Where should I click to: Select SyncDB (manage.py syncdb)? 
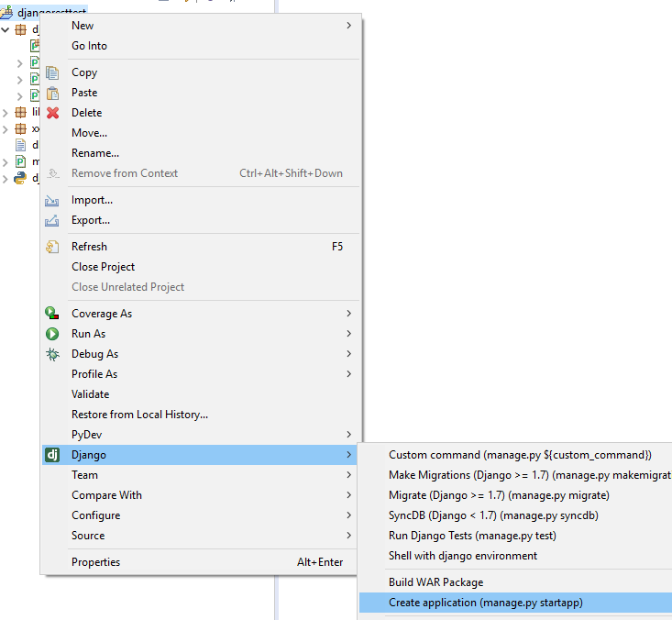pos(515,515)
